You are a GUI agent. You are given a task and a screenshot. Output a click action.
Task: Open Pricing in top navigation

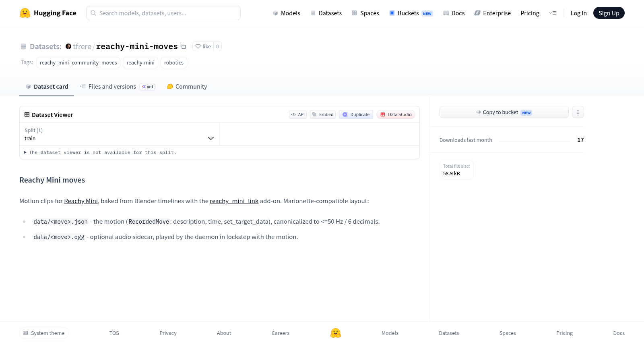[530, 13]
